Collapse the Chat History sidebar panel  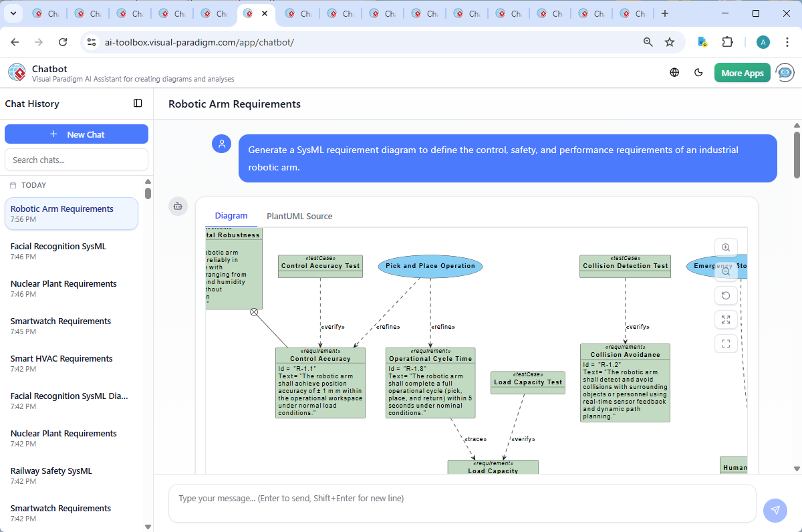point(138,104)
